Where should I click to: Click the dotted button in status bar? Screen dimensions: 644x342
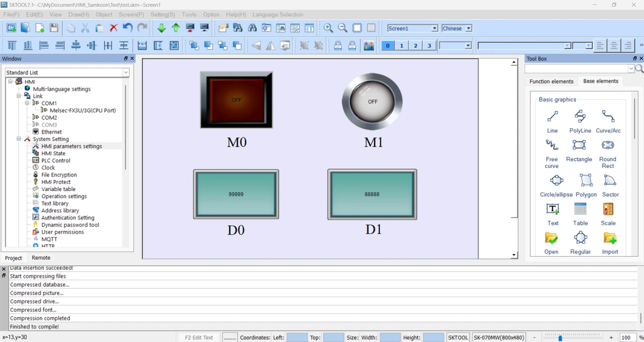(230, 337)
